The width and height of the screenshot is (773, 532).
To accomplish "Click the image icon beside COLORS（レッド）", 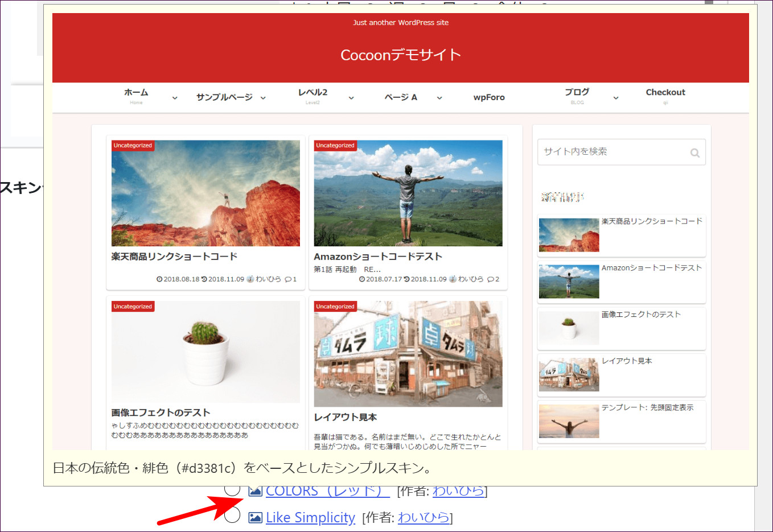I will (255, 490).
